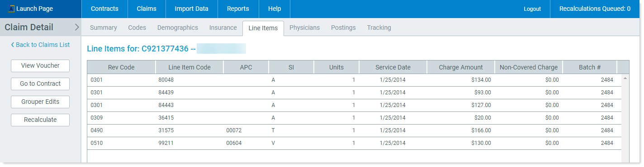
Task: Select the row with Line Item Code 31575
Action: (x=354, y=130)
